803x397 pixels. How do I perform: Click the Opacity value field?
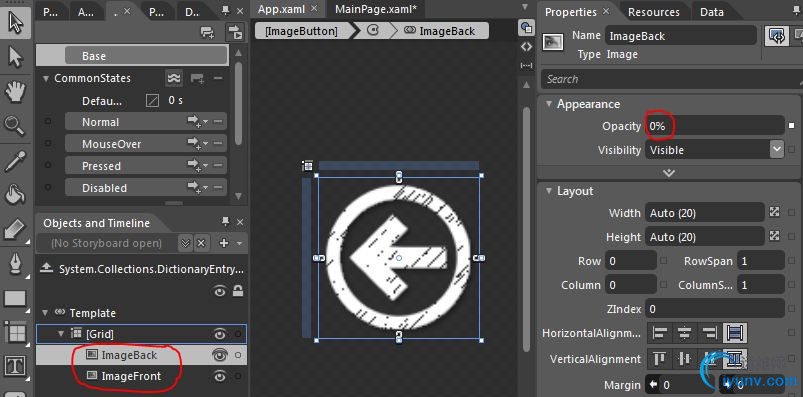click(715, 126)
